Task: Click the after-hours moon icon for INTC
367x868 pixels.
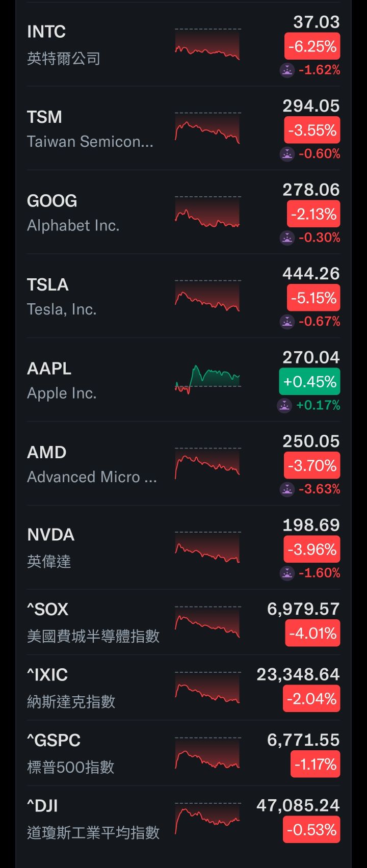Action: click(x=287, y=70)
